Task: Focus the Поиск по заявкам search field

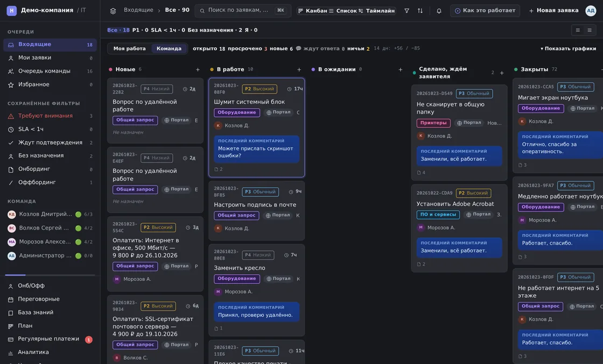Action: click(x=243, y=10)
